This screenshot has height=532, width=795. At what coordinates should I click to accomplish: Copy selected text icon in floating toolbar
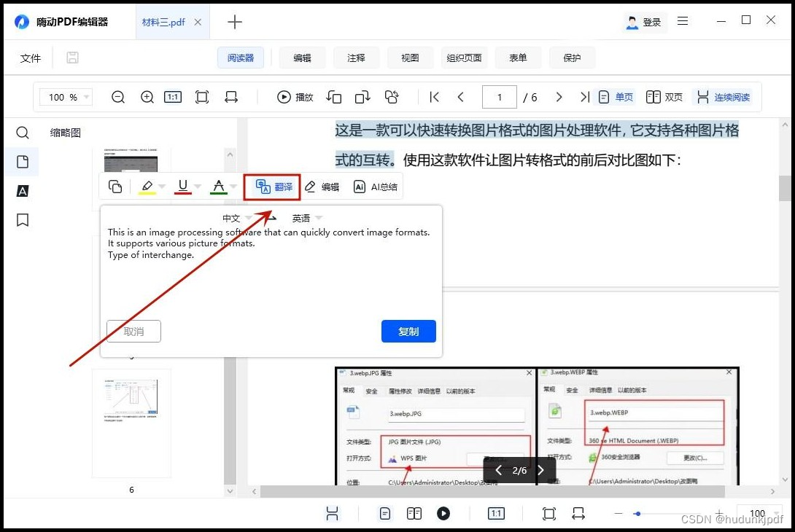[x=115, y=187]
